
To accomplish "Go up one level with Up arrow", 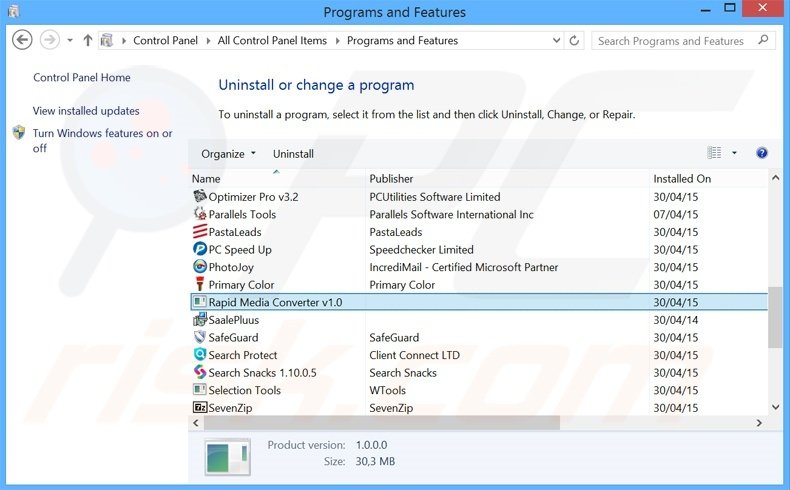I will coord(88,40).
